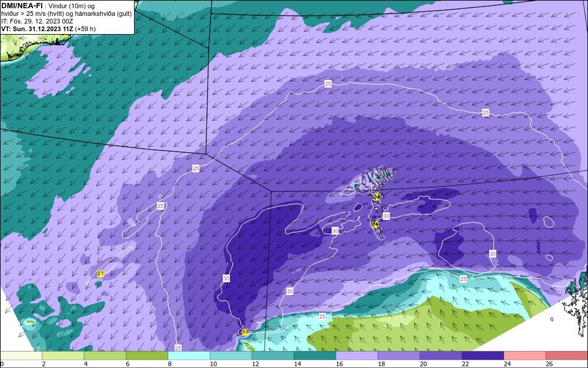Click the legend tick label "24"

coord(507,364)
